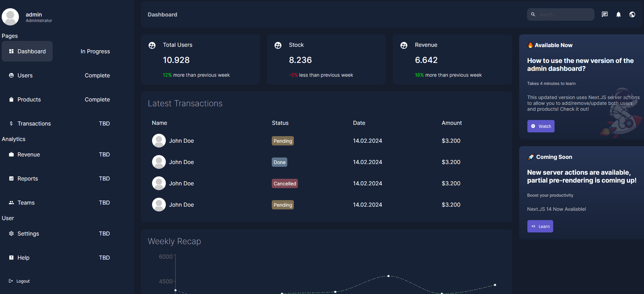The width and height of the screenshot is (644, 294).
Task: Focus the search input field
Action: click(564, 14)
